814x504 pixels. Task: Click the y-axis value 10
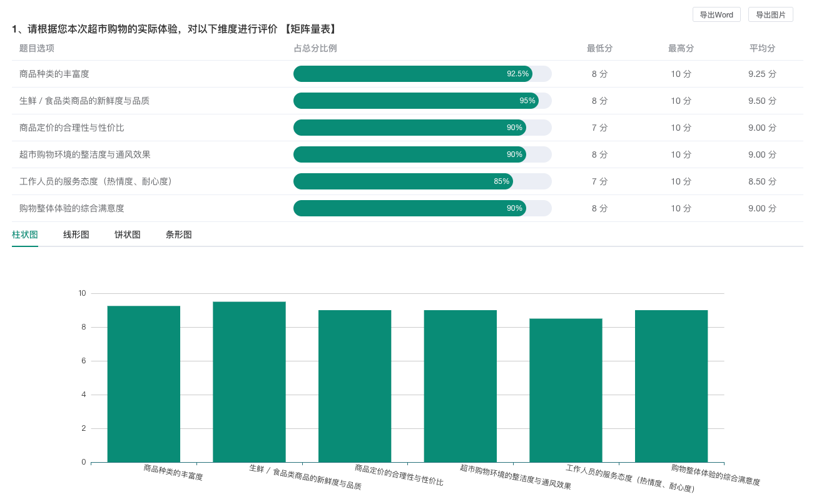(x=82, y=293)
